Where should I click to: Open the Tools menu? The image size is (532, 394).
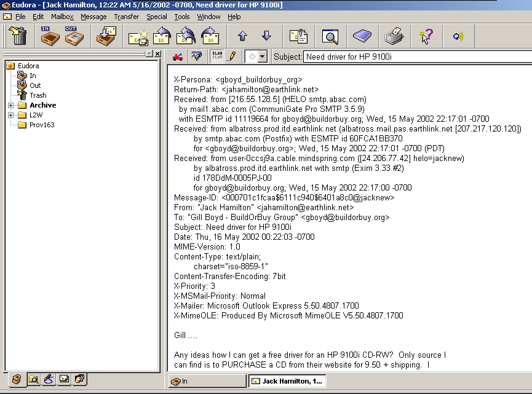click(x=182, y=17)
